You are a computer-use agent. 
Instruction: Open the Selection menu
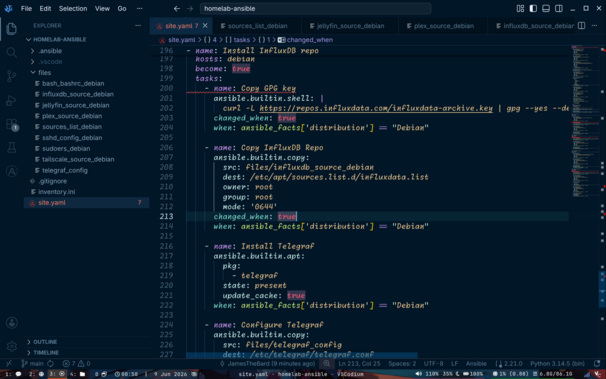pyautogui.click(x=73, y=8)
